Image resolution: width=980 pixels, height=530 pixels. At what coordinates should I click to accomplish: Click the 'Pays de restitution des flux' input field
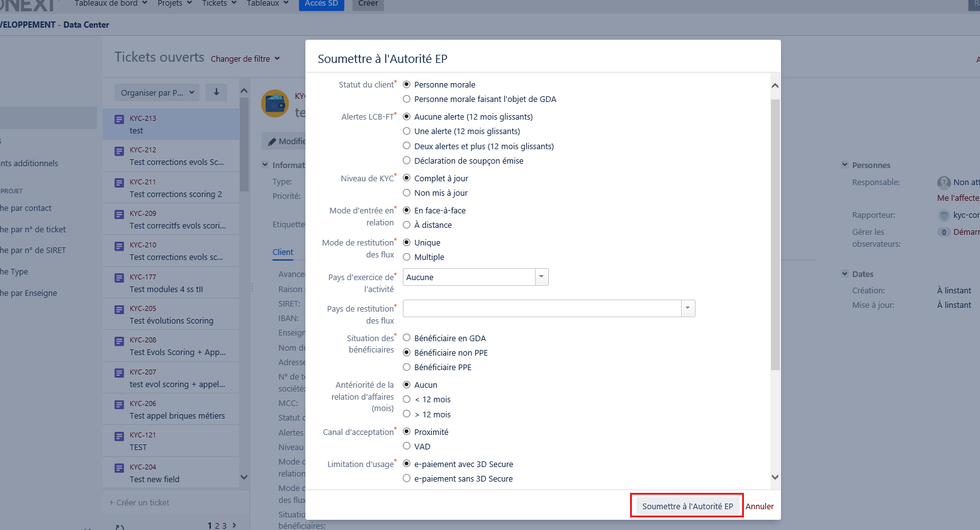[541, 308]
